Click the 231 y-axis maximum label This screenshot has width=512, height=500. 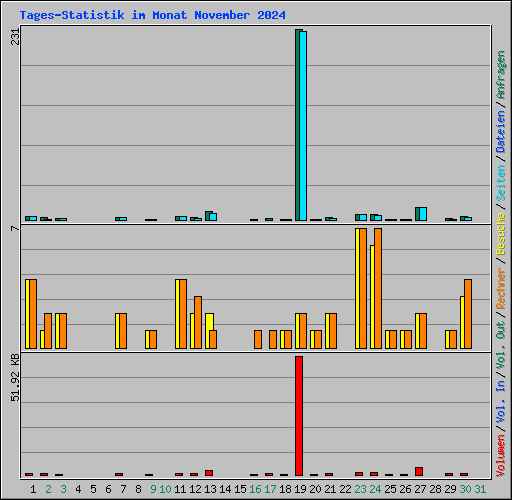point(15,37)
